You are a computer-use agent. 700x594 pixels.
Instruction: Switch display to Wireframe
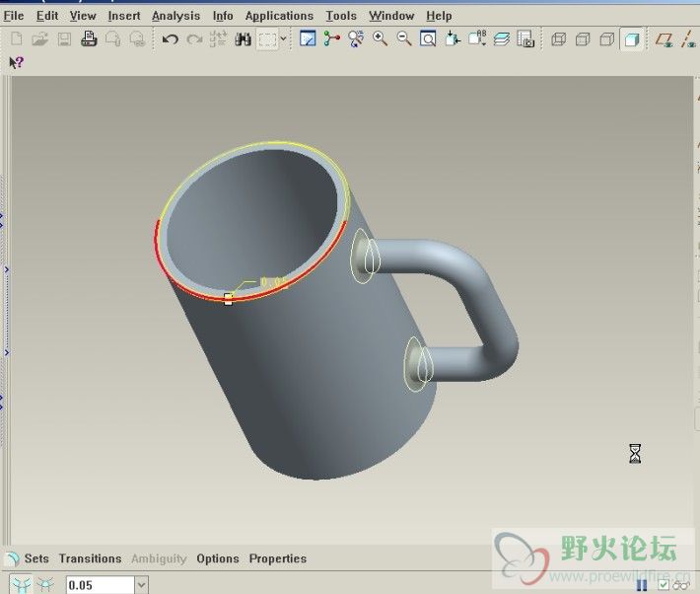[x=558, y=39]
